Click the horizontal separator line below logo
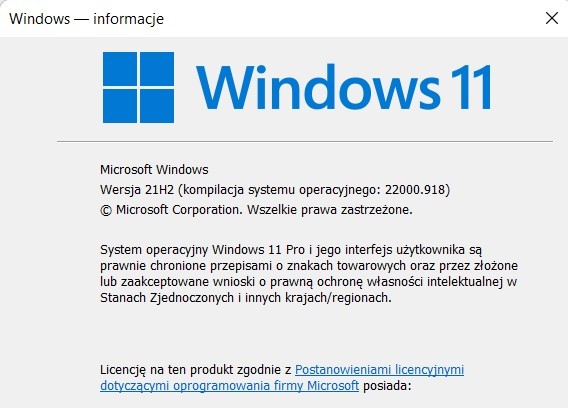The width and height of the screenshot is (568, 408). 305,141
